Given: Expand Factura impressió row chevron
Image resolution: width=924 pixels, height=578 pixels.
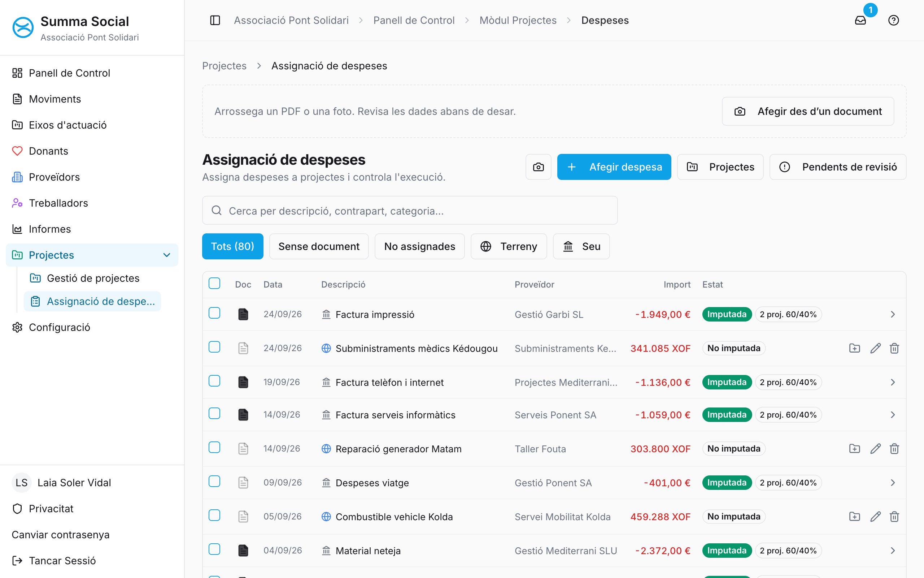Looking at the screenshot, I should coord(893,314).
